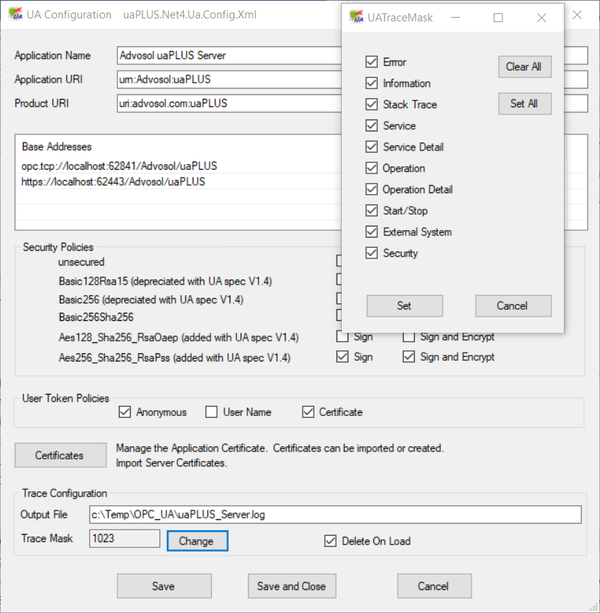
Task: Select the opc.tcp://localhost:62841 base address
Action: tap(119, 166)
